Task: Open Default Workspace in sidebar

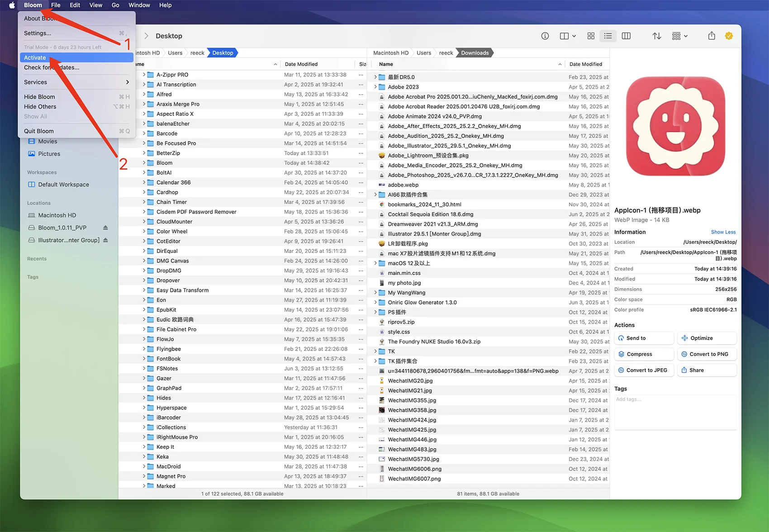Action: [63, 185]
